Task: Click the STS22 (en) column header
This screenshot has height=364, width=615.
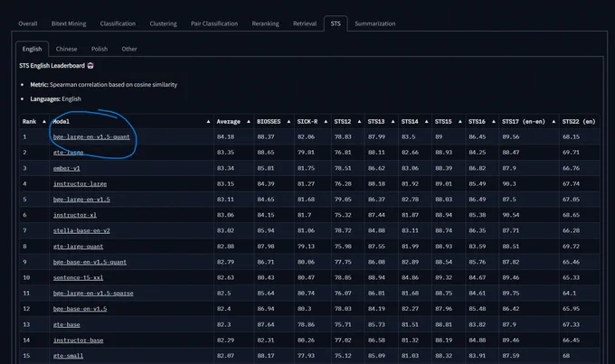Action: 579,121
